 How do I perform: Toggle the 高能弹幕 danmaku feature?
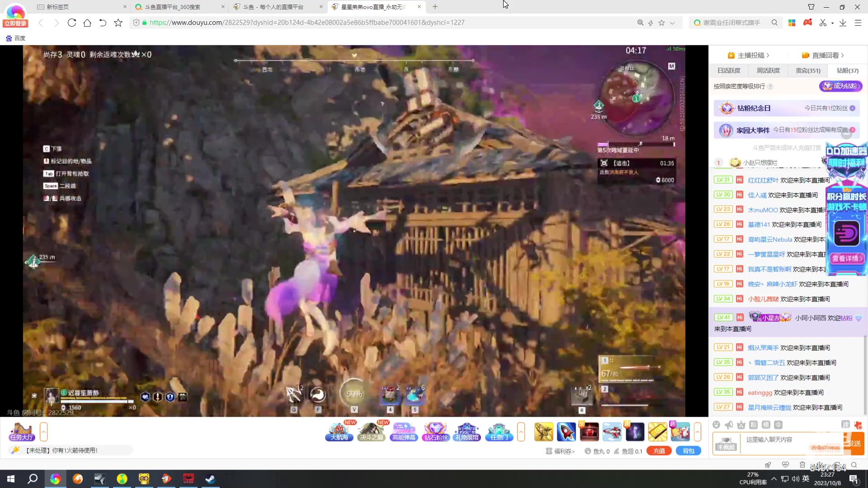coord(404,432)
